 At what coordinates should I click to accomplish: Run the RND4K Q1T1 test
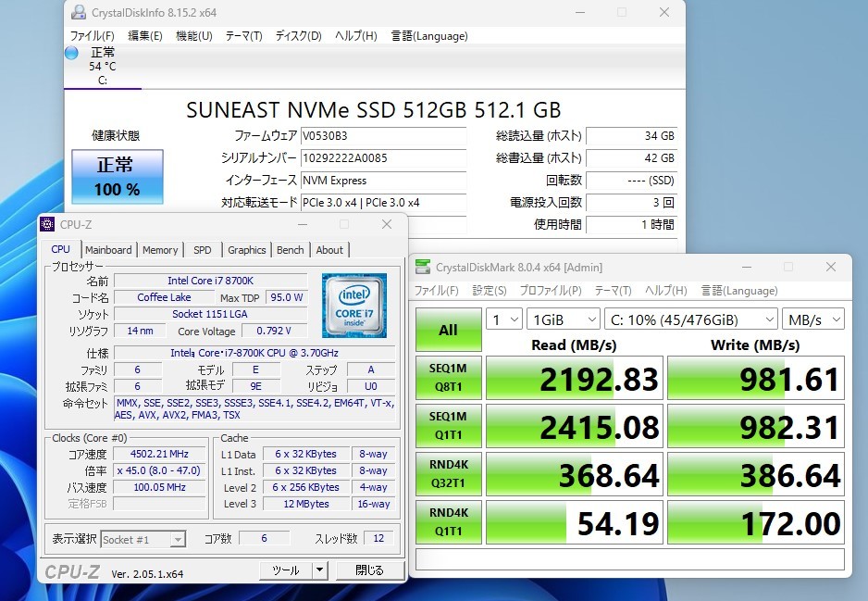point(449,521)
